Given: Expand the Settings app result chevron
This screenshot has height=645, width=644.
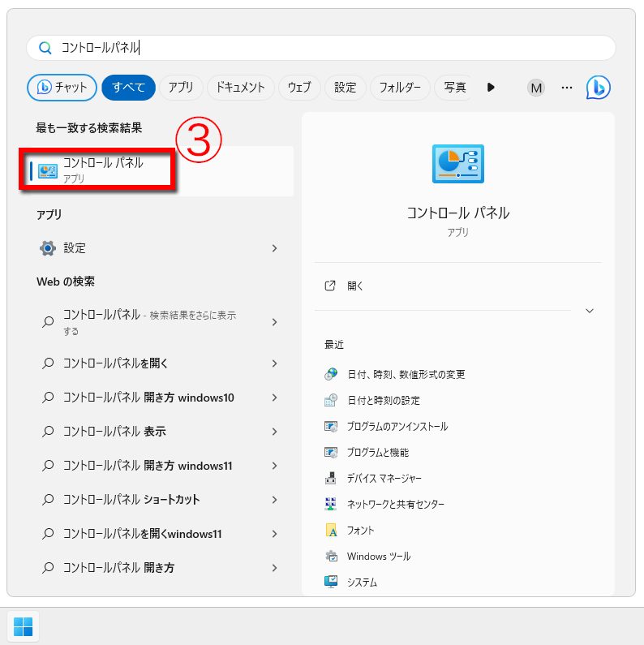Looking at the screenshot, I should pyautogui.click(x=274, y=248).
